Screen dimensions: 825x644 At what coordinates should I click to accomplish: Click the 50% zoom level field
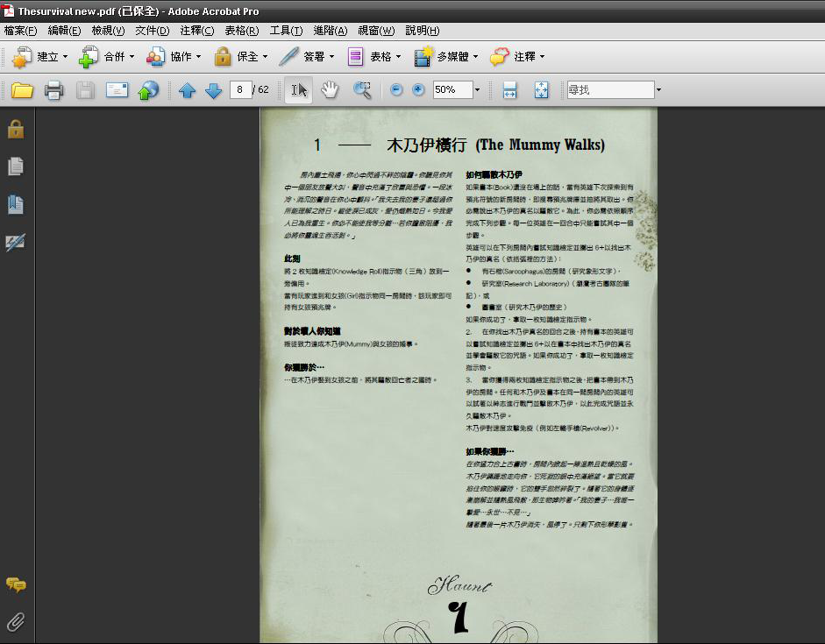452,90
